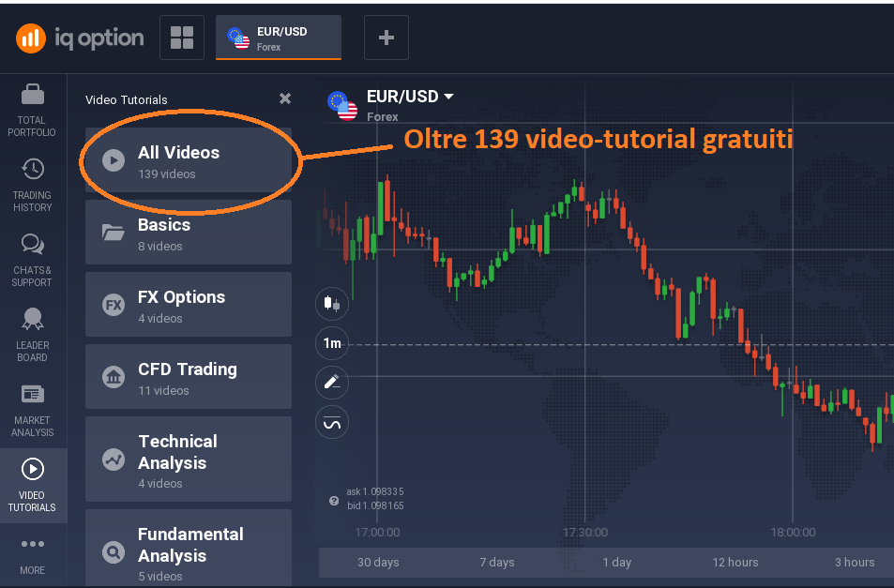The height and width of the screenshot is (588, 894).
Task: Click the 17:00:00 time axis label
Action: click(x=377, y=532)
